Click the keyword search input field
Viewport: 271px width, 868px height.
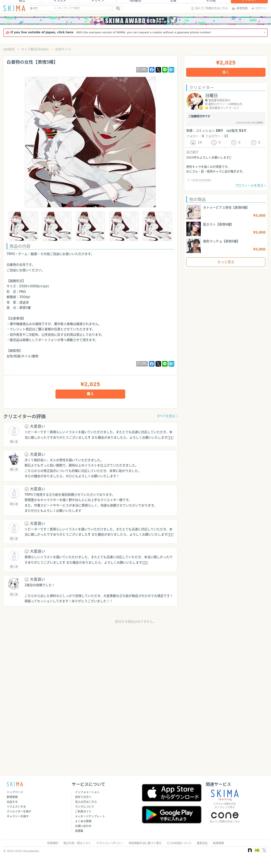[x=84, y=8]
